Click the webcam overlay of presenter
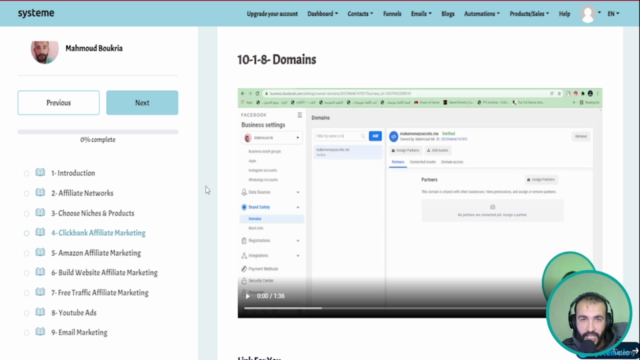 click(x=589, y=313)
